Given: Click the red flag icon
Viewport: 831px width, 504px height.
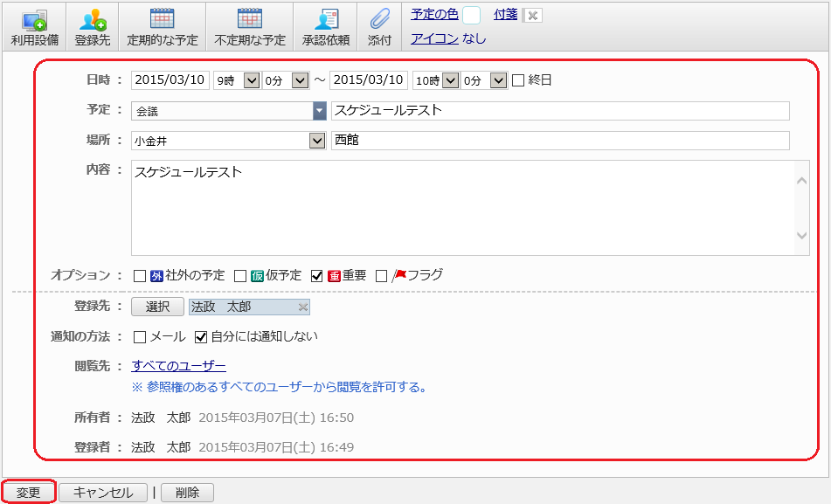Looking at the screenshot, I should point(398,275).
